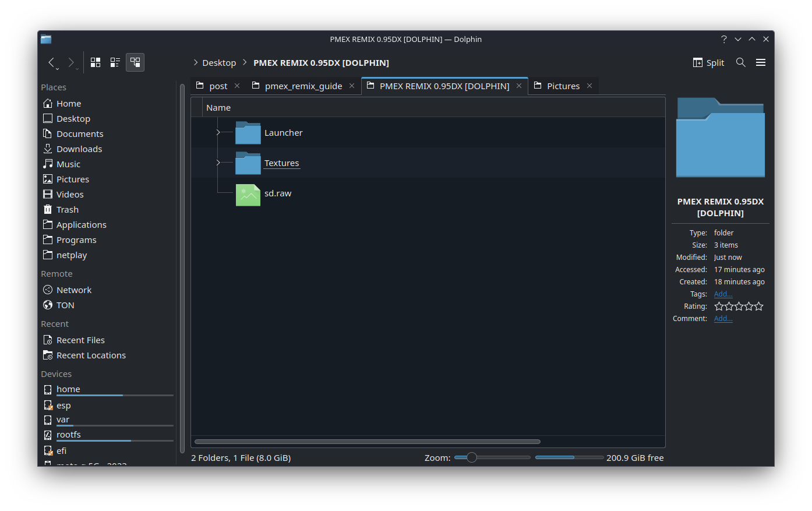Click the Desktop breadcrumb
This screenshot has height=511, width=812.
pyautogui.click(x=219, y=63)
